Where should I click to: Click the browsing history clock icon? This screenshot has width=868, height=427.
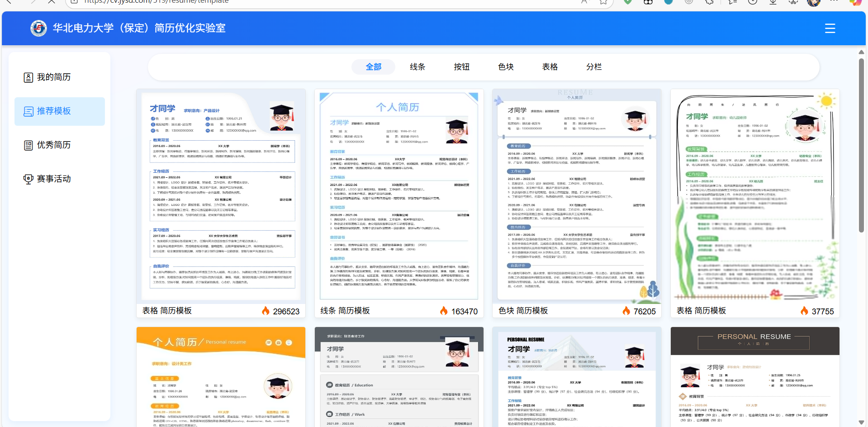[752, 2]
